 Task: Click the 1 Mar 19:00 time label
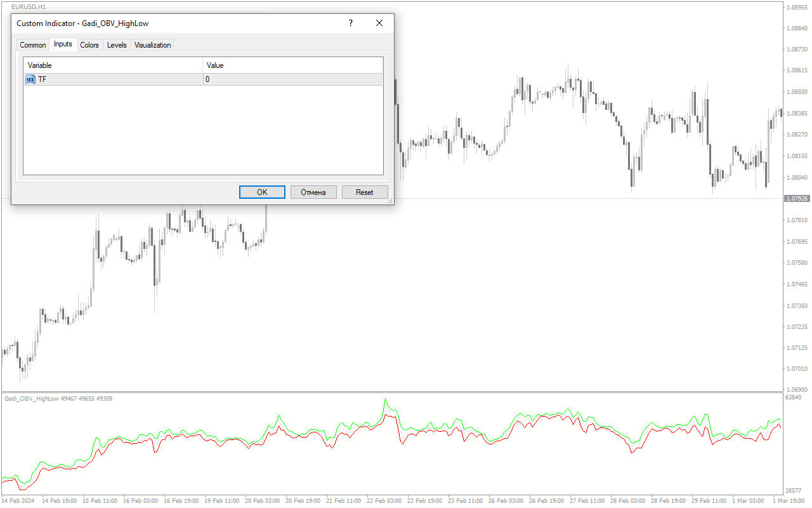pyautogui.click(x=789, y=501)
